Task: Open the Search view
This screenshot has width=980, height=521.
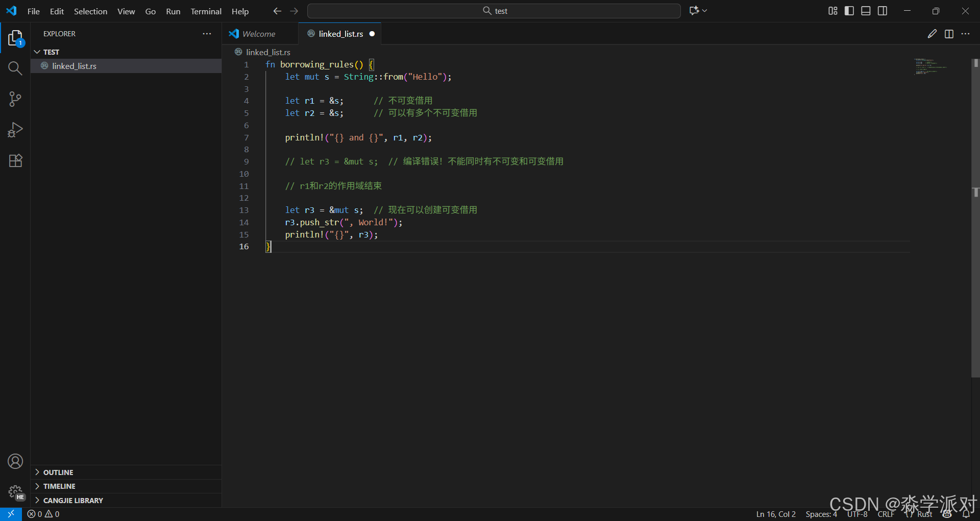Action: click(x=15, y=68)
